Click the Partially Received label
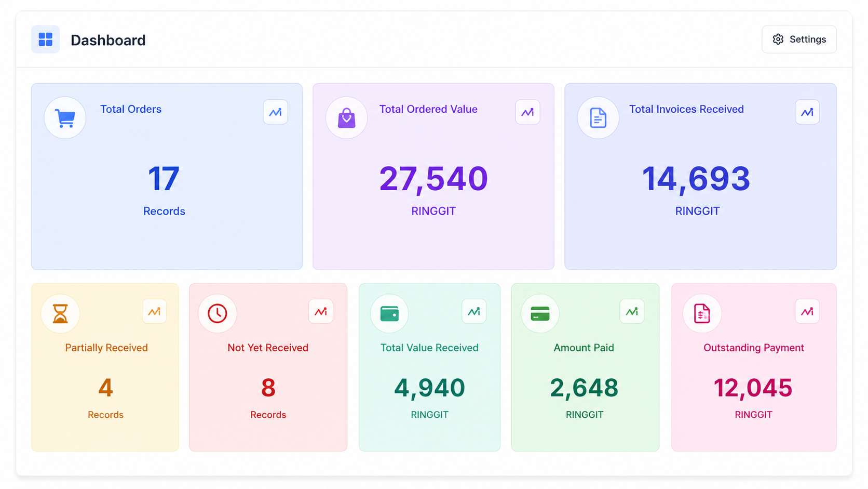The height and width of the screenshot is (489, 868). coord(106,348)
